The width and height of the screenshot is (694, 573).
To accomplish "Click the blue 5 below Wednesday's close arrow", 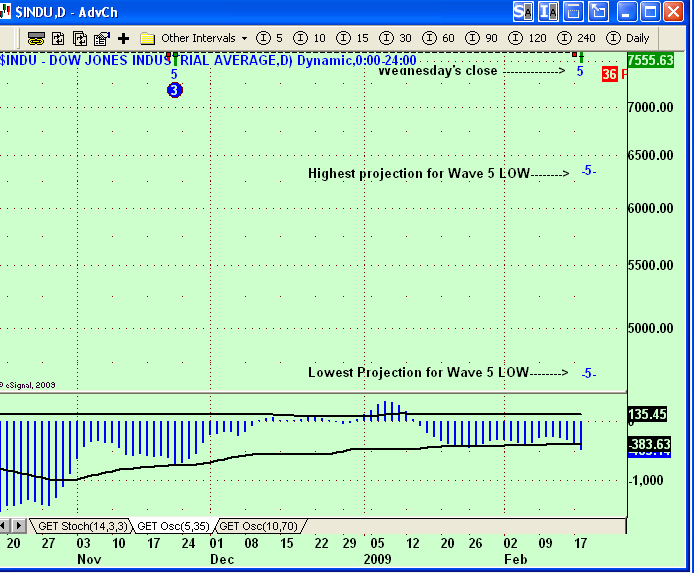I will click(580, 71).
